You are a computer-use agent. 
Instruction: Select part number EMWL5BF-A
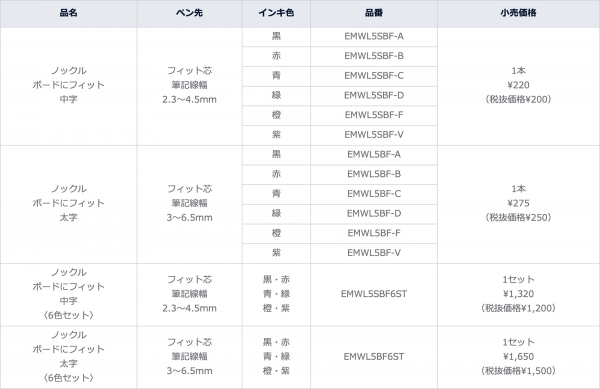pyautogui.click(x=374, y=155)
